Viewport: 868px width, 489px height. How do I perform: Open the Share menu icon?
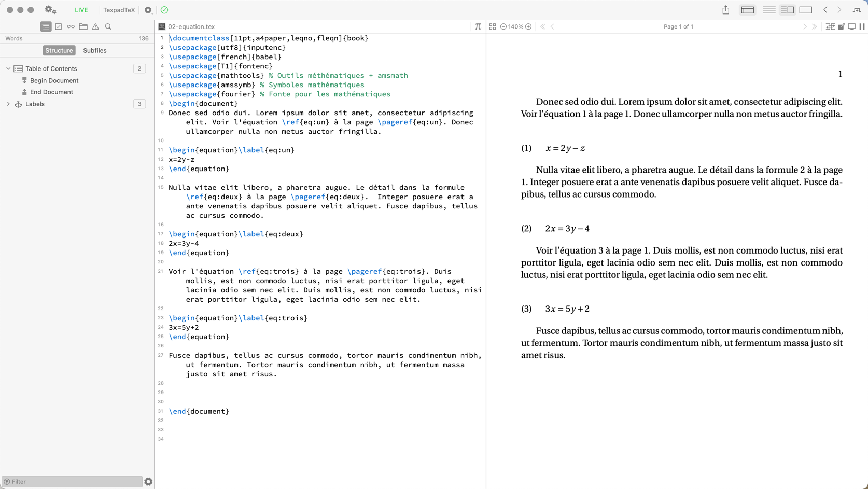pos(726,10)
